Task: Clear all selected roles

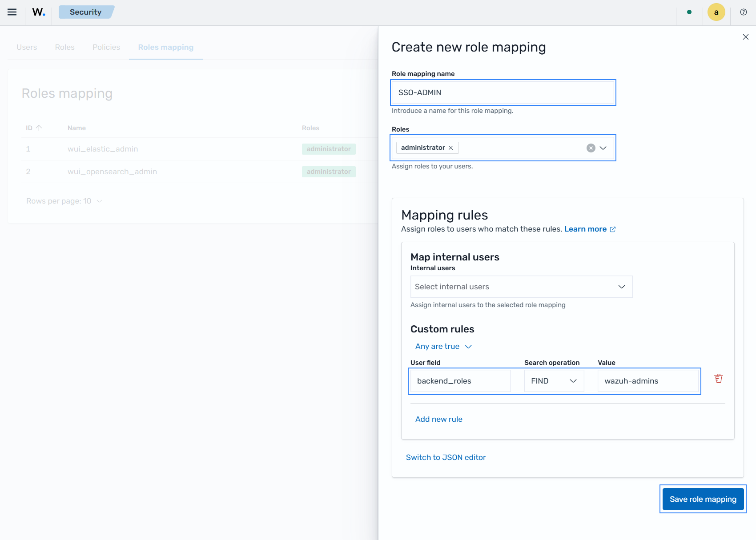Action: (x=591, y=148)
